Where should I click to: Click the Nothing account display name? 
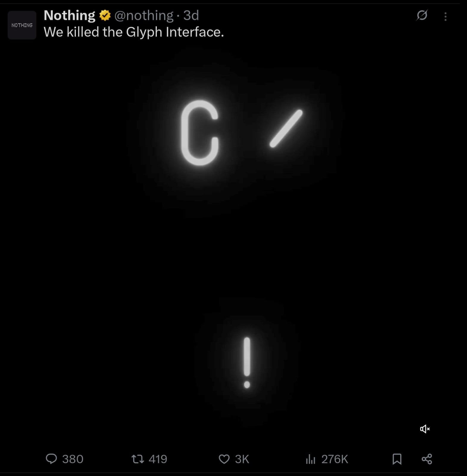click(x=69, y=15)
